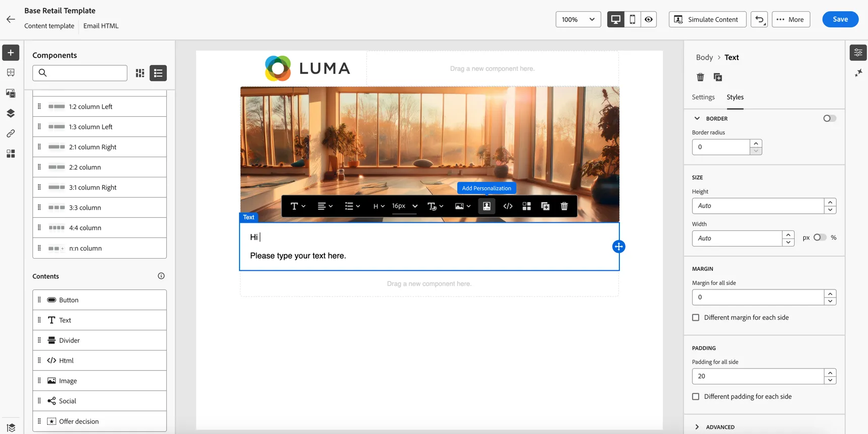Click the back arrow icon

pos(11,19)
